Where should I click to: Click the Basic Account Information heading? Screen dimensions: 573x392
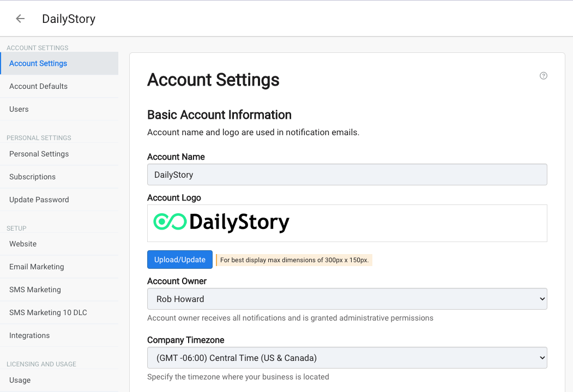[x=219, y=114]
